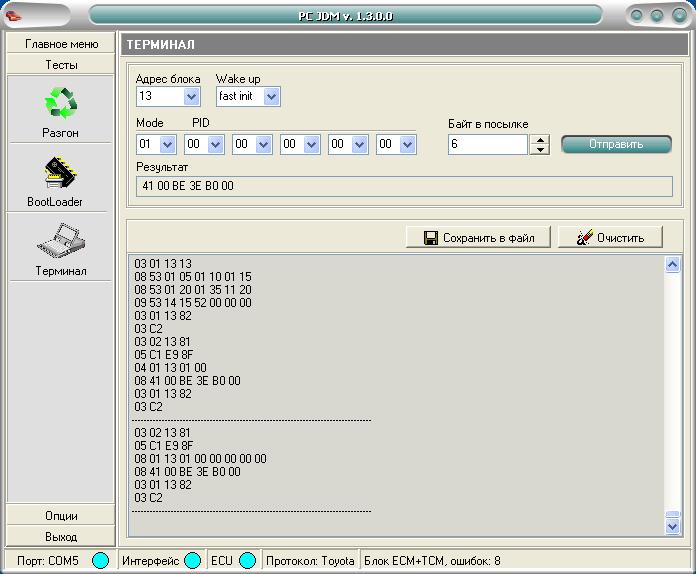Open Главное меню section
This screenshot has width=696, height=574.
(61, 44)
